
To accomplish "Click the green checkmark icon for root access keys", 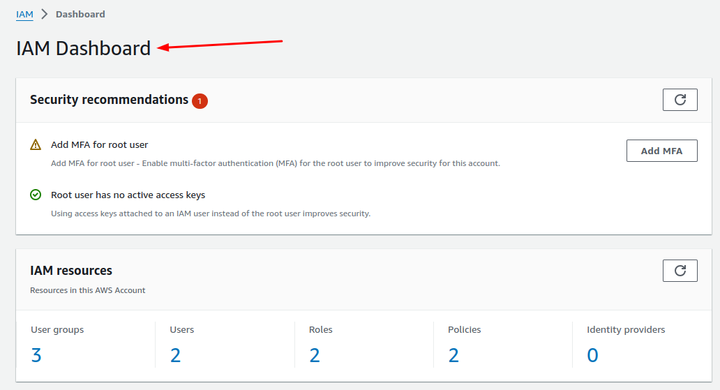I will pos(35,195).
